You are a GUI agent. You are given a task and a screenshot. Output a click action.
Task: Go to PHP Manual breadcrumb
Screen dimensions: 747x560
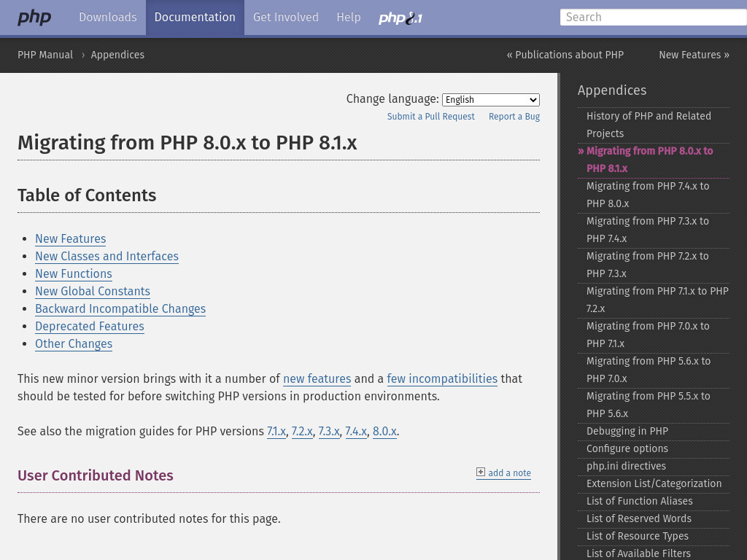tap(45, 55)
